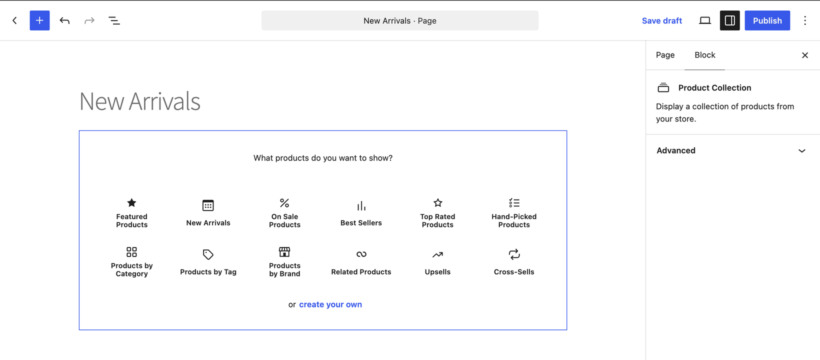Choose the Upsells collection

[438, 262]
